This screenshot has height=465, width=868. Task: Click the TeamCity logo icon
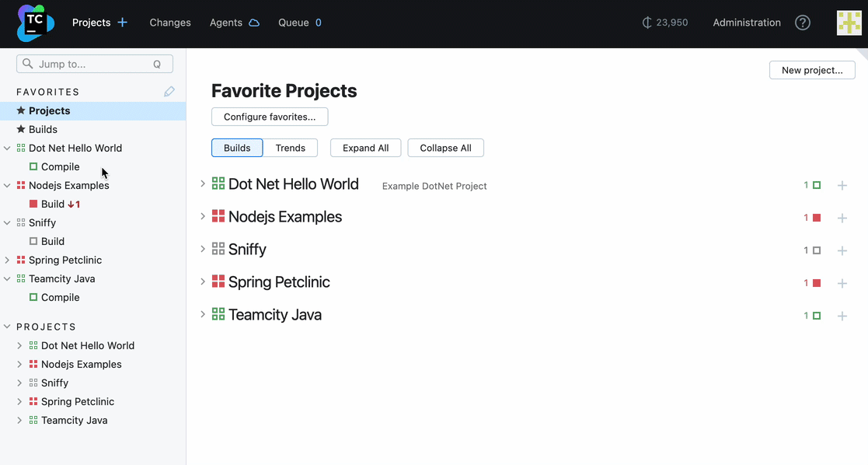point(36,23)
